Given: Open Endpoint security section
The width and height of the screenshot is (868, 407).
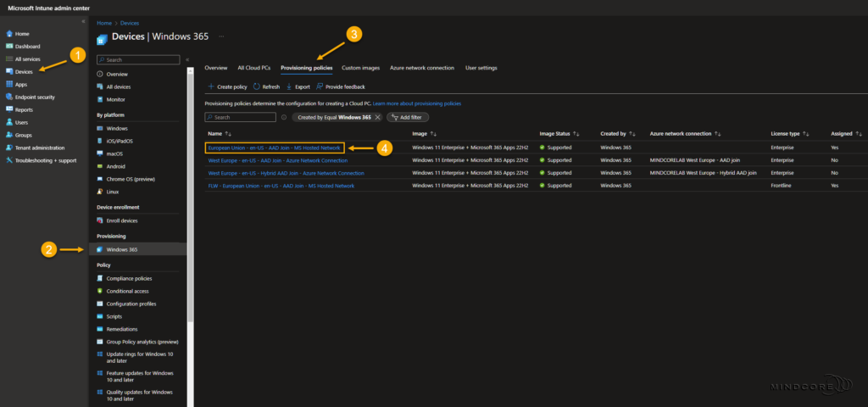Looking at the screenshot, I should pyautogui.click(x=35, y=98).
